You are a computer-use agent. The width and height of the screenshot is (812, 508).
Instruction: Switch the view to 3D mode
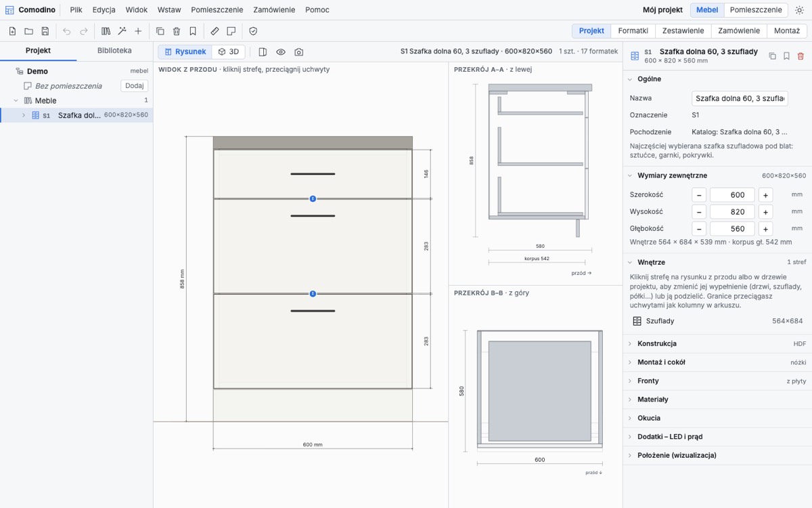coord(228,52)
